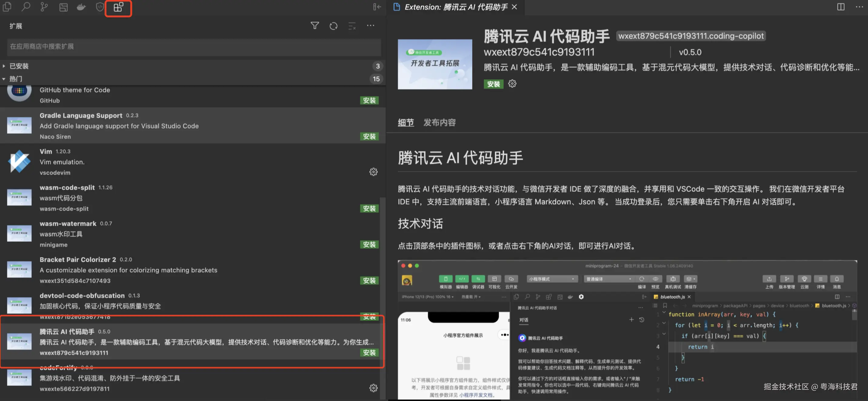Install 腾讯云 AI 代码助手 from details header

click(x=493, y=84)
